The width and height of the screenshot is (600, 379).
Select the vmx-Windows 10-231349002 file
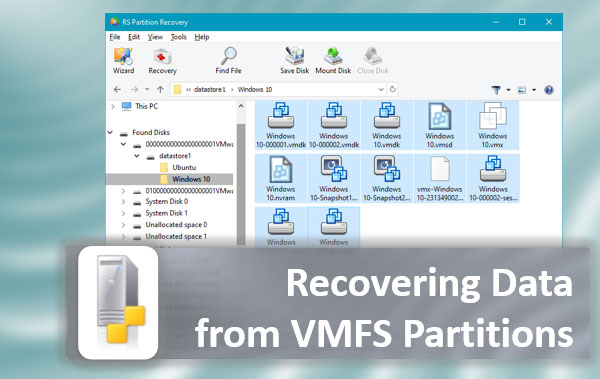coord(440,178)
